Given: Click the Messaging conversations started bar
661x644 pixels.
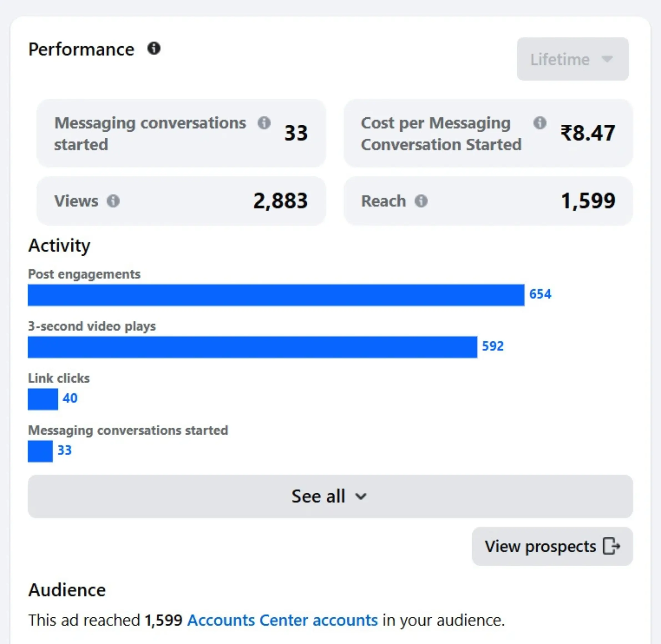Looking at the screenshot, I should 40,451.
